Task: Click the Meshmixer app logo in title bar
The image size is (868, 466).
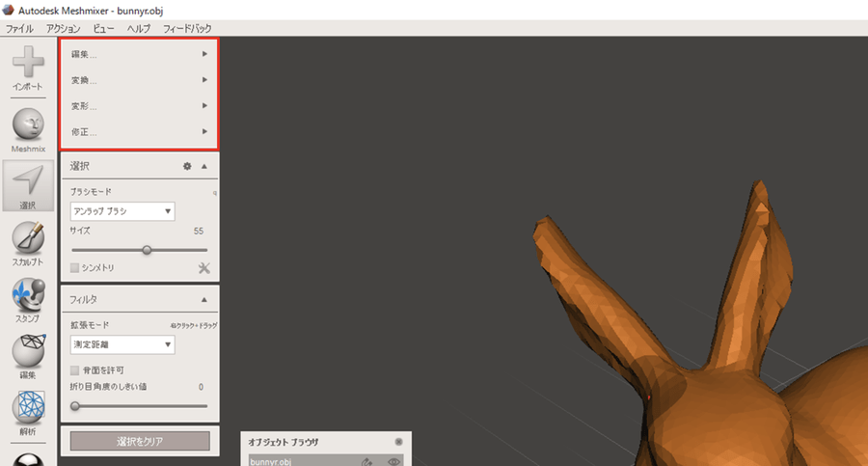Action: pos(8,10)
